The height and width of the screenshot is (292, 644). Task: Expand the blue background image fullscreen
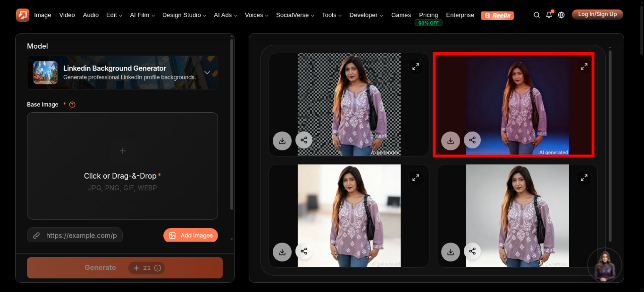[584, 67]
